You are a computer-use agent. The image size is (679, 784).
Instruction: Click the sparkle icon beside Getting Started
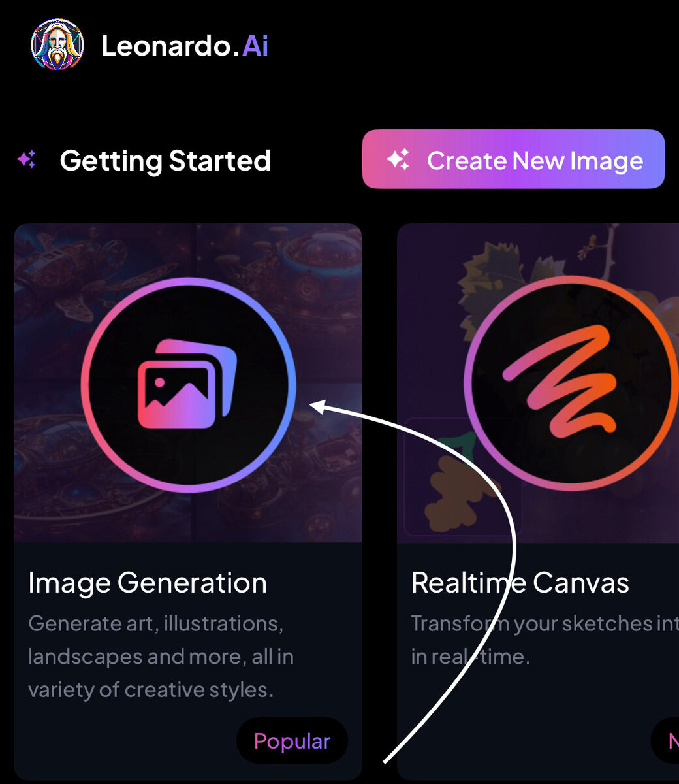(x=27, y=159)
